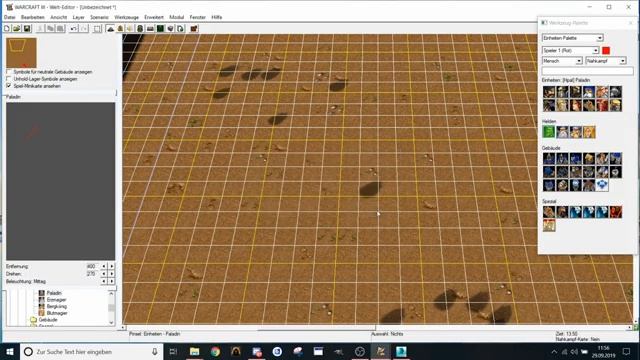Activate the Selection Brush toolbar icon
Screen dimensions: 640x360
[97, 29]
